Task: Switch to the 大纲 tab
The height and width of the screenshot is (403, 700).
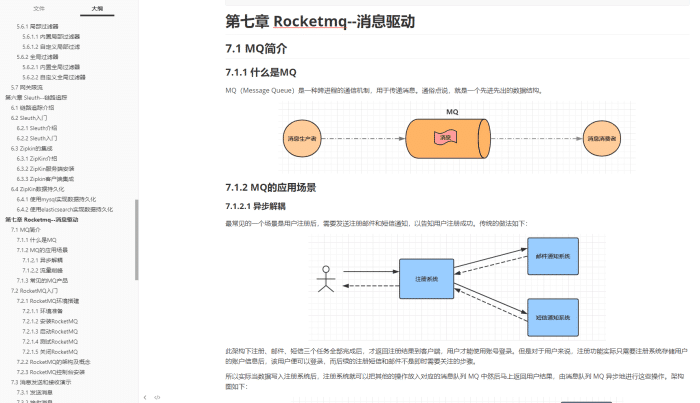Action: (97, 8)
